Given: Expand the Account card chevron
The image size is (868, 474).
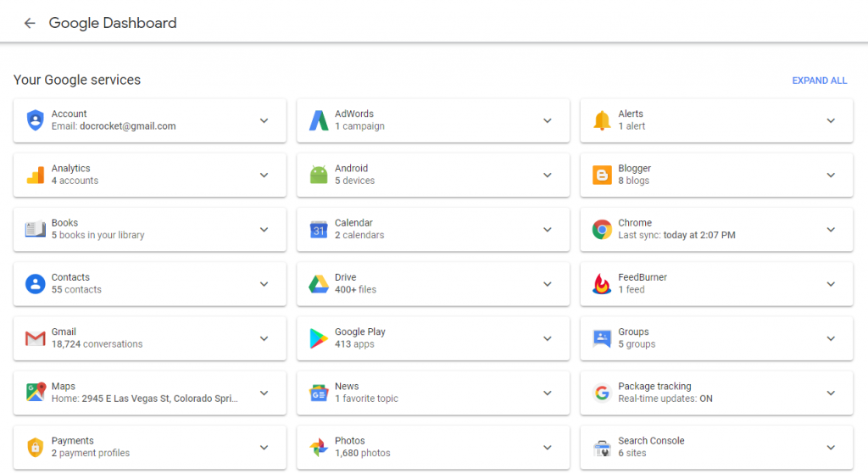Looking at the screenshot, I should tap(264, 120).
